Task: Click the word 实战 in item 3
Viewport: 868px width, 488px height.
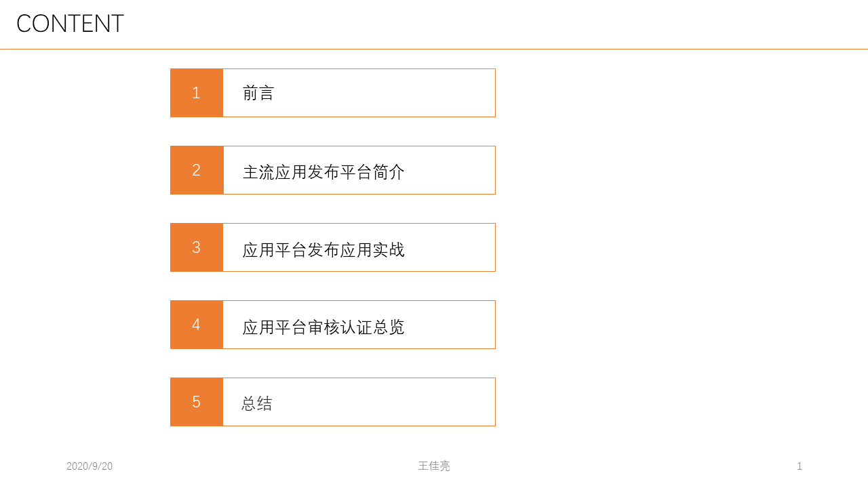Action: point(389,250)
